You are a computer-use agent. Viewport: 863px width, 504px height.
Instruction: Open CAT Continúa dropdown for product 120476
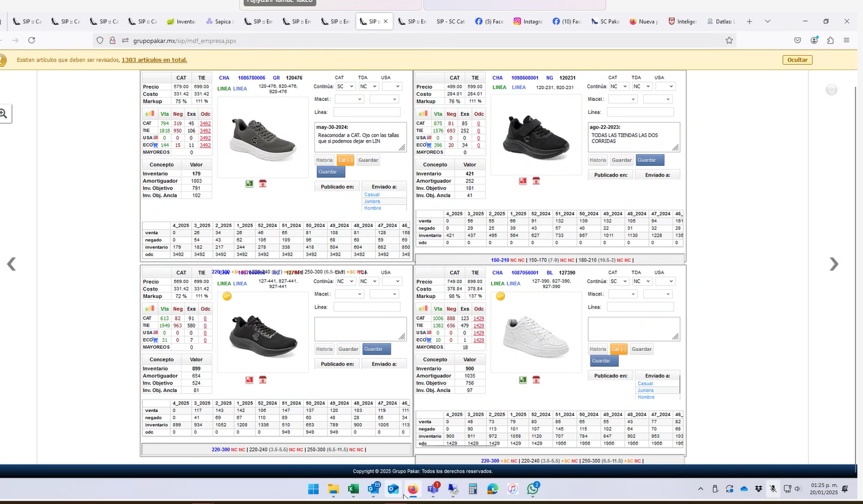click(345, 86)
